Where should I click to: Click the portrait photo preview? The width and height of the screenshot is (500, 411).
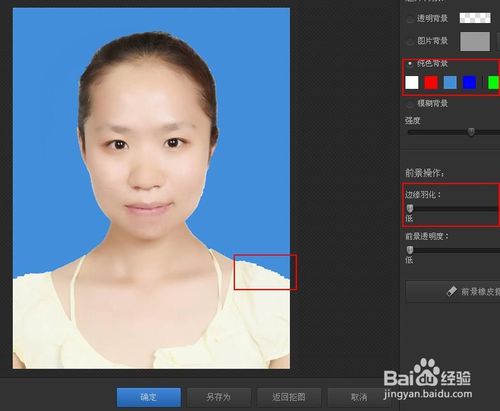(x=151, y=188)
